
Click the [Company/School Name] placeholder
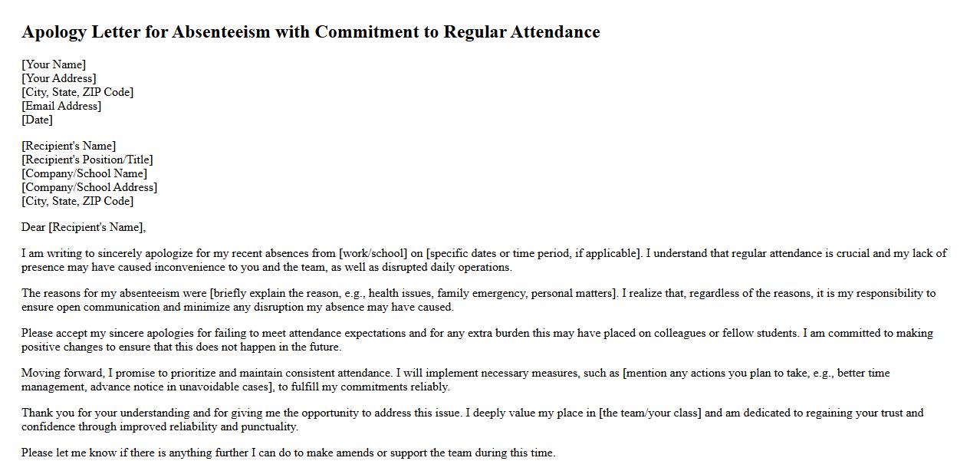84,173
